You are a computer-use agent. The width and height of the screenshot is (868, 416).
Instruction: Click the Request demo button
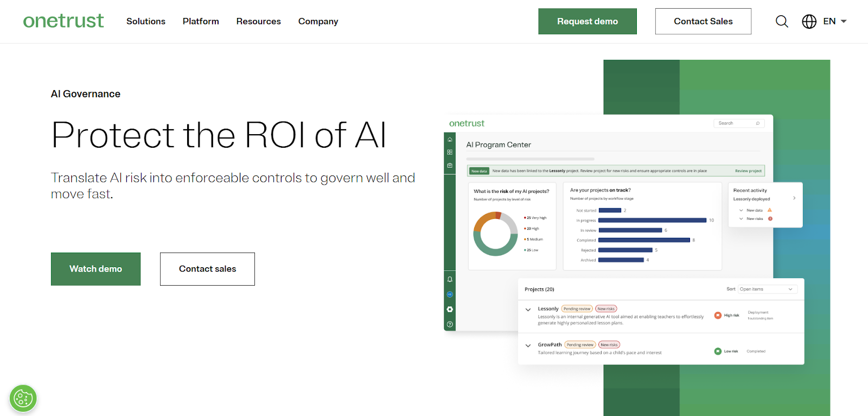[588, 21]
